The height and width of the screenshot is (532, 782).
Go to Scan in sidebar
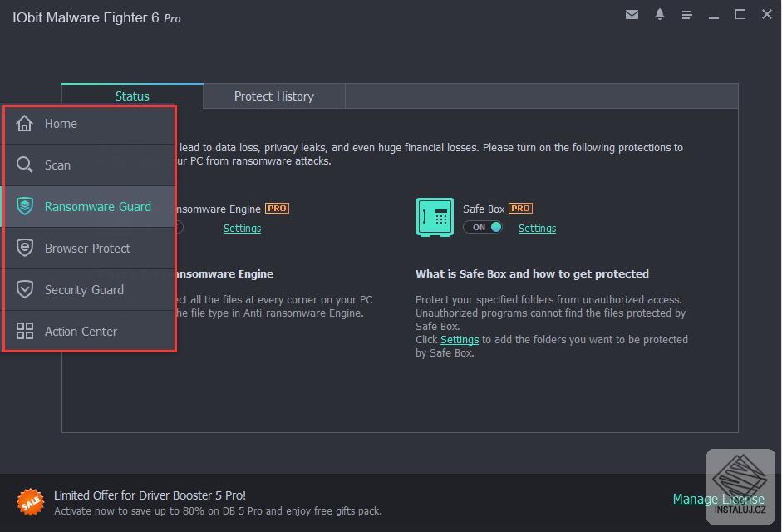pyautogui.click(x=89, y=165)
